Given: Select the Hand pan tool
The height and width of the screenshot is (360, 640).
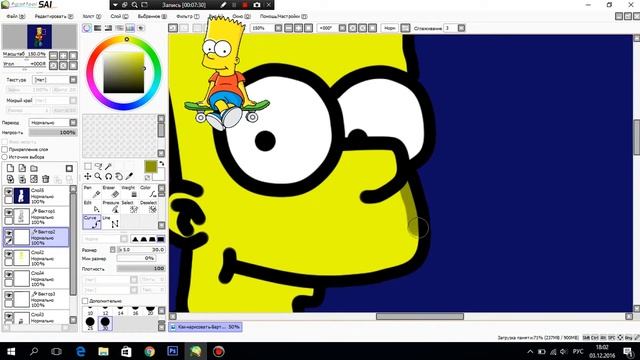Looking at the screenshot, I should click(118, 176).
